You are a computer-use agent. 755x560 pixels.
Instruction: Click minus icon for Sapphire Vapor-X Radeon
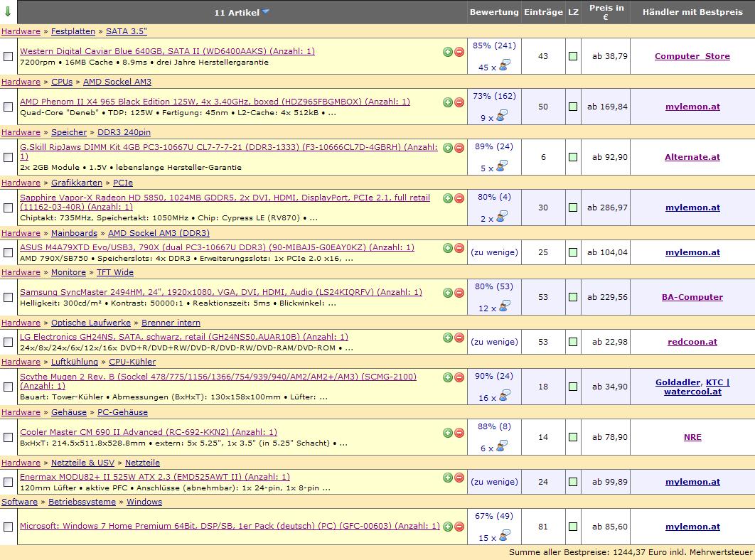(x=459, y=198)
